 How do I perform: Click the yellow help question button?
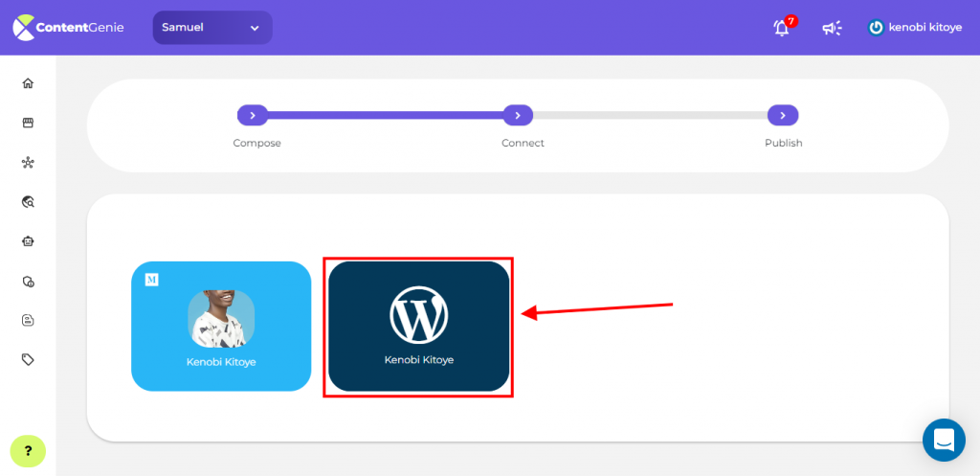click(x=28, y=451)
